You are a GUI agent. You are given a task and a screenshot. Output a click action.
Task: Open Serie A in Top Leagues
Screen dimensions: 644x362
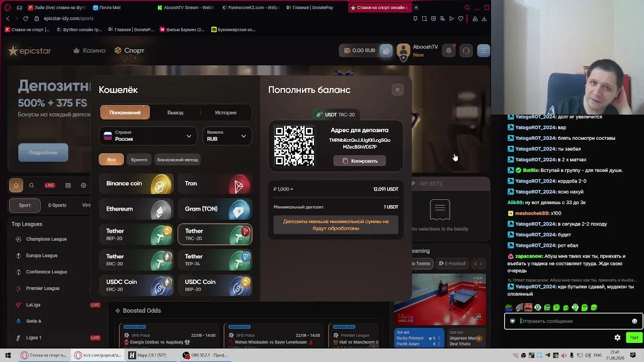pyautogui.click(x=34, y=321)
